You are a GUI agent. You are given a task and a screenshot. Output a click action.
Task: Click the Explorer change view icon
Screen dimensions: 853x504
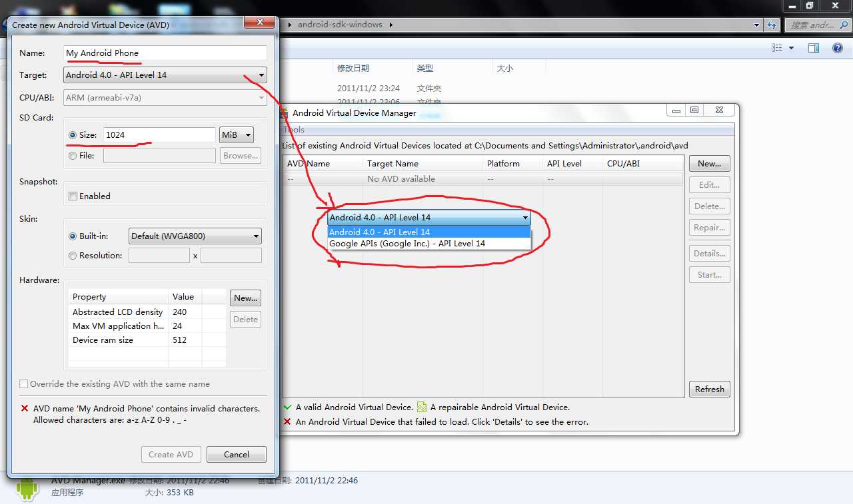pos(776,48)
